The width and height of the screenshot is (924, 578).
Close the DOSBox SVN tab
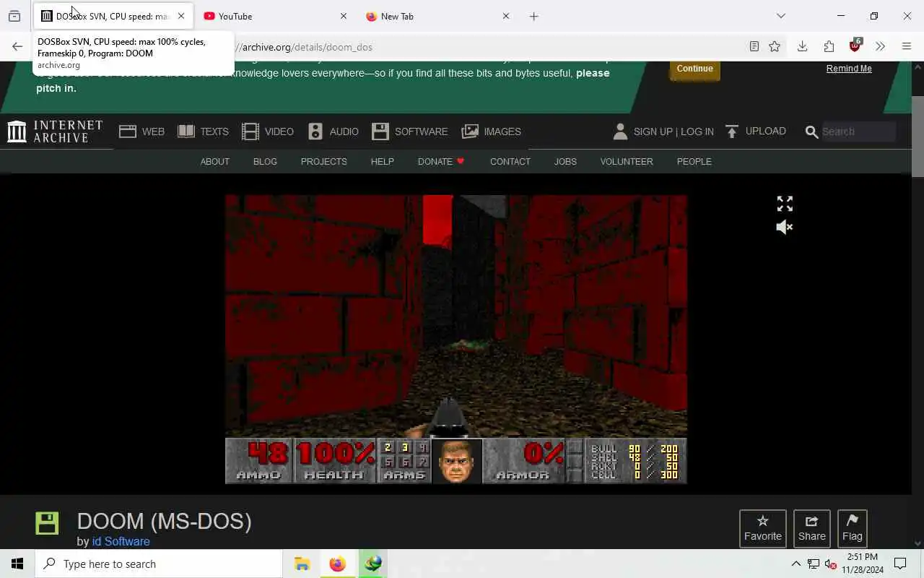pos(181,16)
